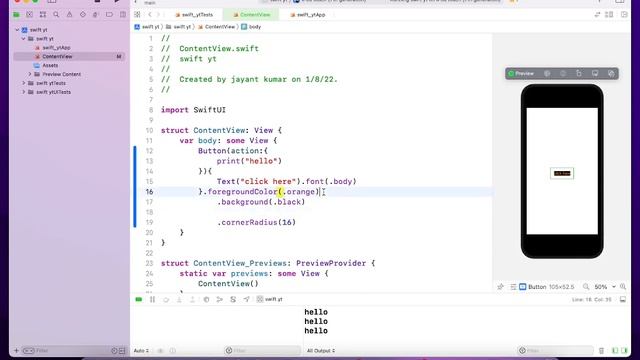This screenshot has width=640, height=360.
Task: Zoom in the preview canvas
Action: (623, 287)
